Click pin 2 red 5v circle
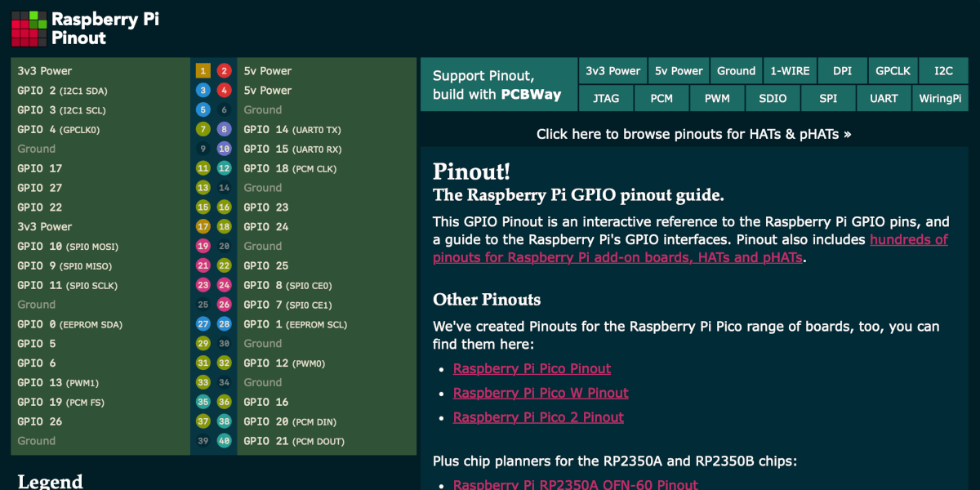 pyautogui.click(x=224, y=71)
